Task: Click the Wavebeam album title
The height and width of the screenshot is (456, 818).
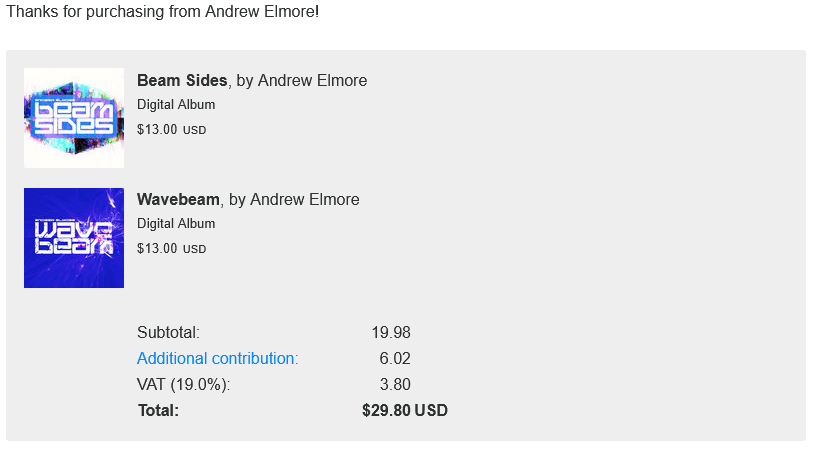Action: click(178, 200)
